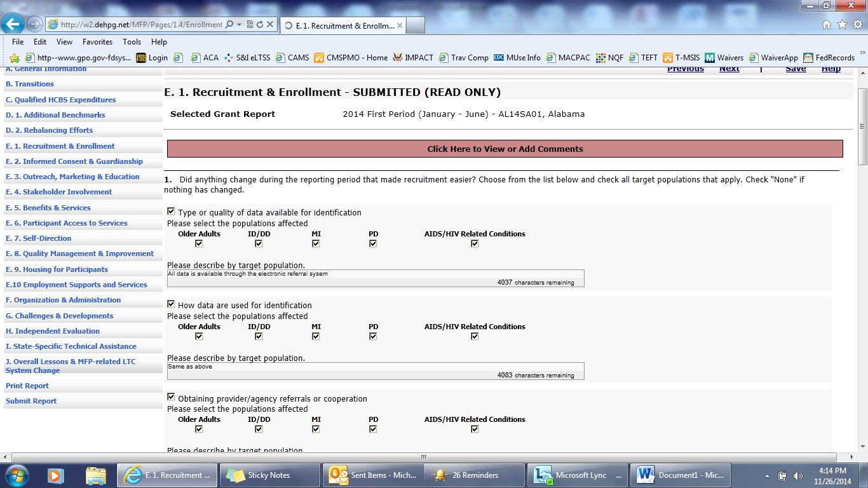Expand the favorites bar overflow chevron
Image resolution: width=868 pixels, height=488 pixels.
tap(862, 53)
